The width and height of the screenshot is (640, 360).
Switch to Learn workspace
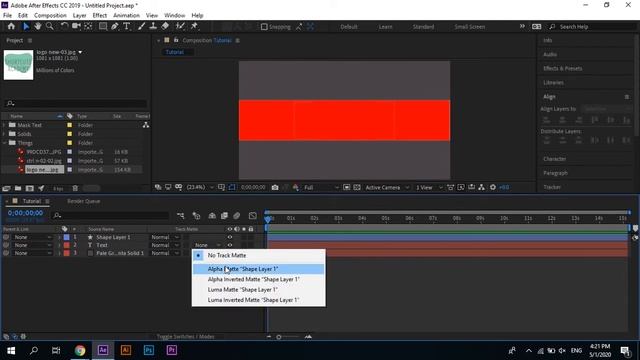[385, 27]
